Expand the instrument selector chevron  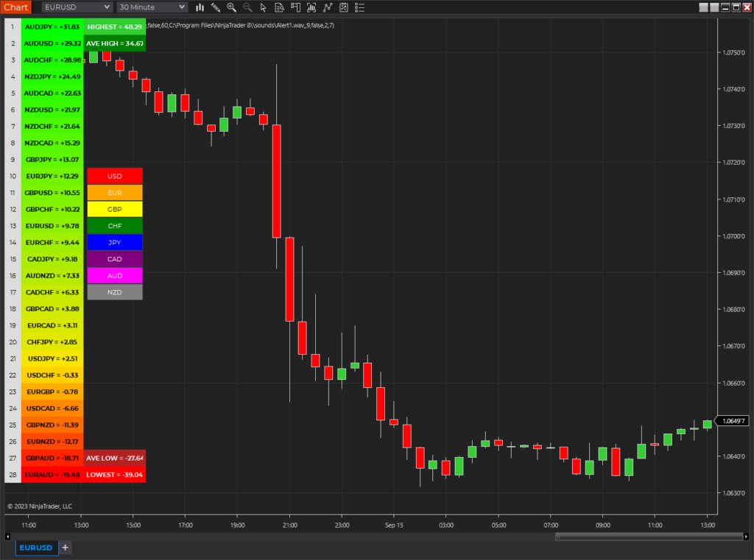[x=105, y=7]
